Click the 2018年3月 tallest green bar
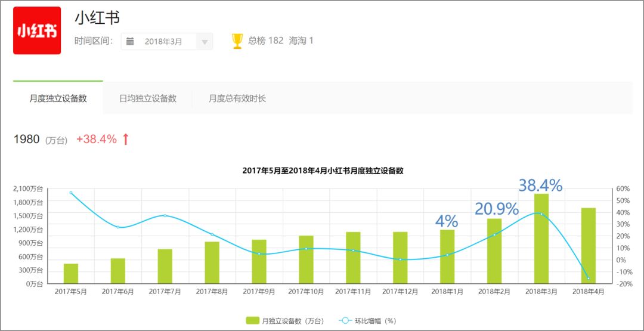Viewport: 644px width, 331px height. click(541, 239)
